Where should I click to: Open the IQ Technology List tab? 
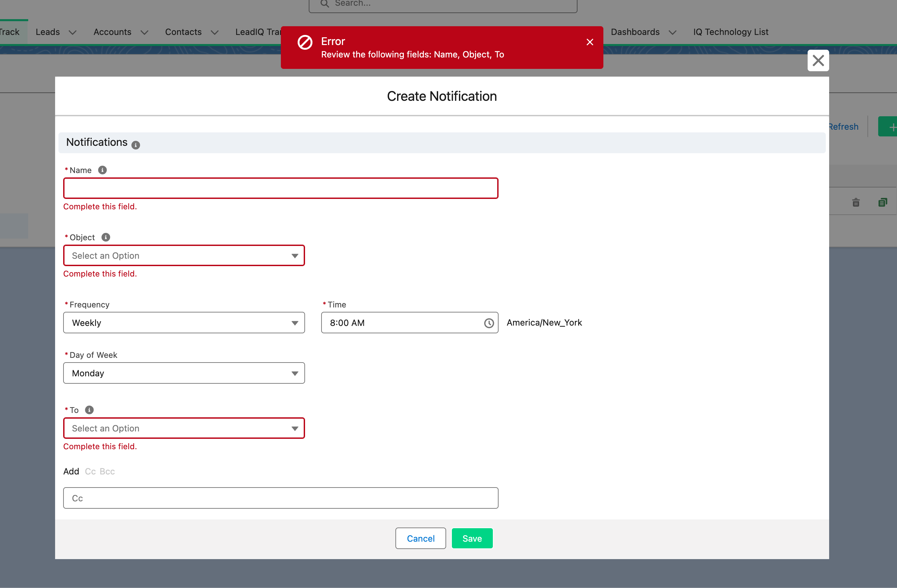(x=730, y=32)
